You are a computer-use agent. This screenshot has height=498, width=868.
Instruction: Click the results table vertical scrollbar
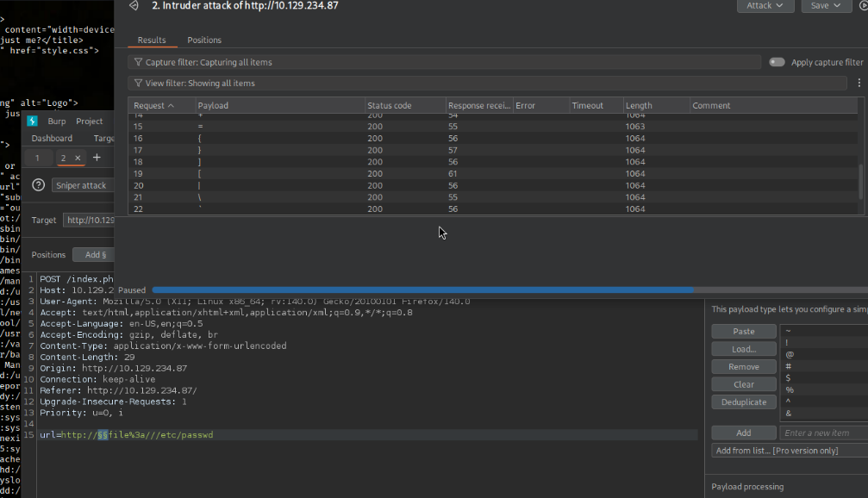pyautogui.click(x=860, y=182)
